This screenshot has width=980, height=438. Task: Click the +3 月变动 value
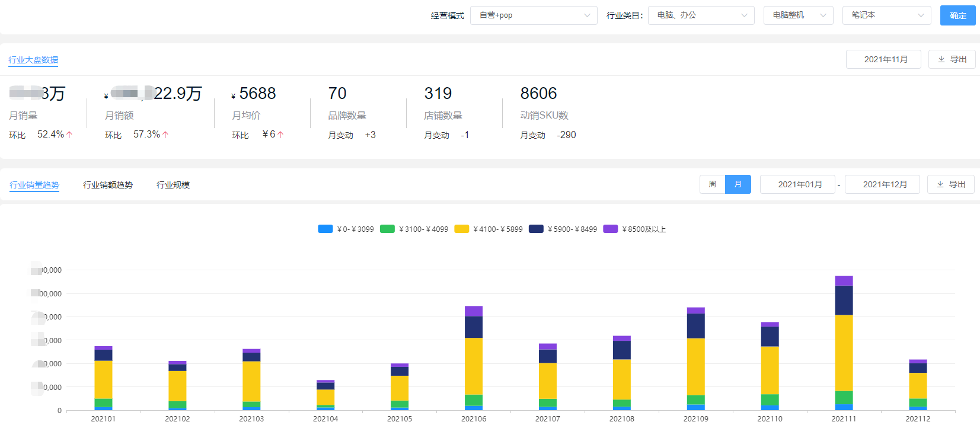(x=371, y=135)
